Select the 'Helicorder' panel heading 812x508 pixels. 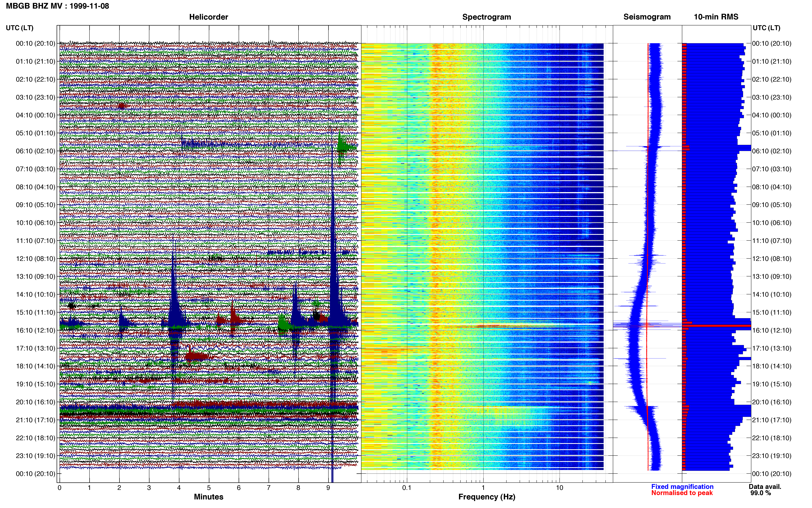(x=209, y=17)
